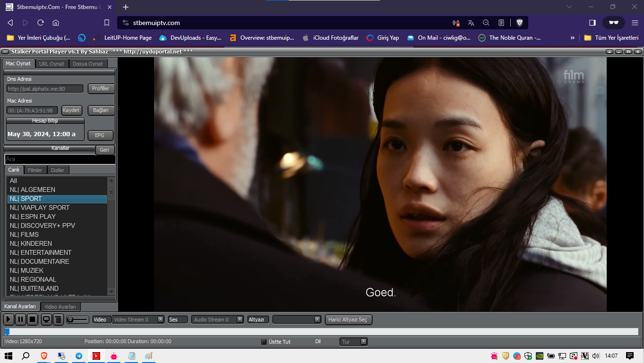Viewport: 644px width, 363px height.
Task: Start playback with the Play button
Action: (9, 320)
